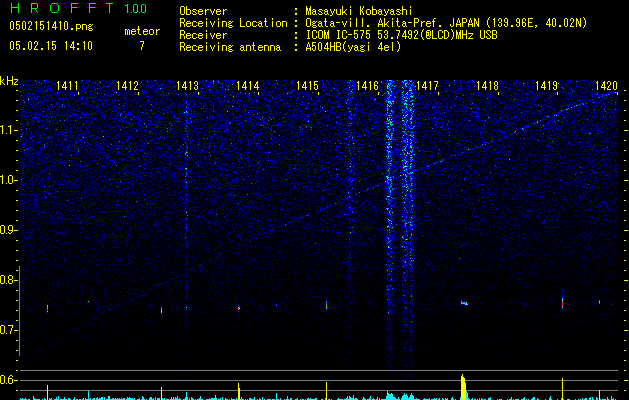This screenshot has height=400, width=629.
Task: Click the file name 0502151410.png
Action: 51,26
